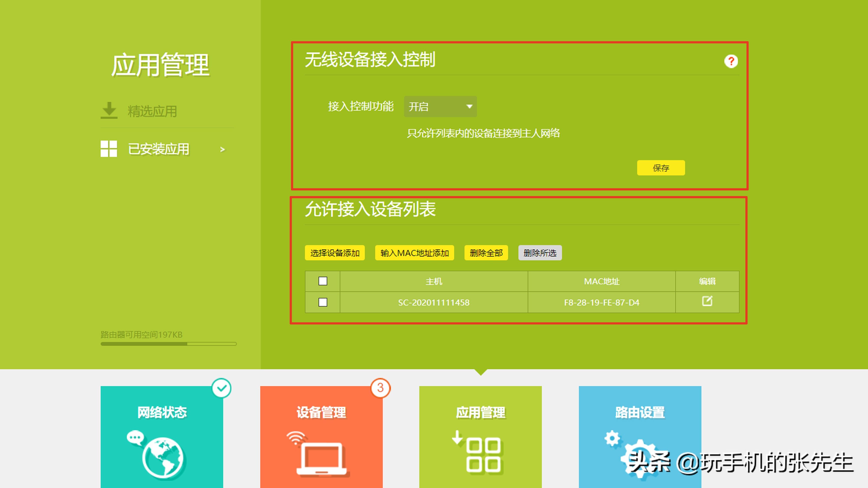
Task: Click the red question mark help icon
Action: (731, 61)
